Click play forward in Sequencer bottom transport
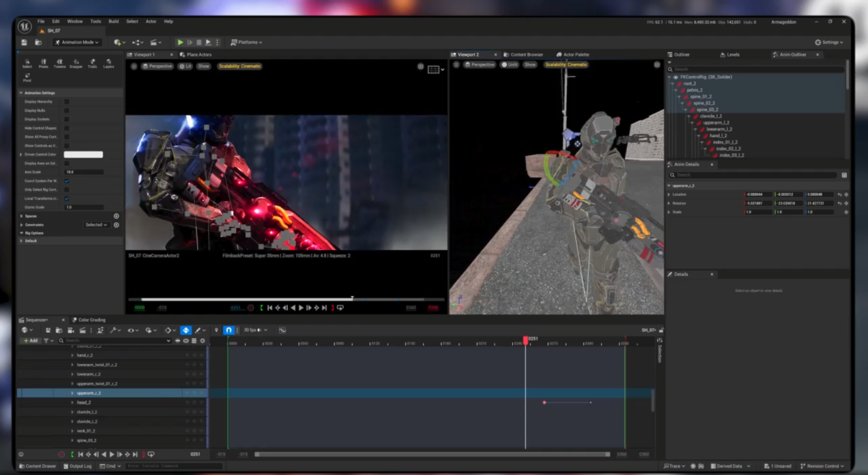This screenshot has width=868, height=475. coord(112,454)
